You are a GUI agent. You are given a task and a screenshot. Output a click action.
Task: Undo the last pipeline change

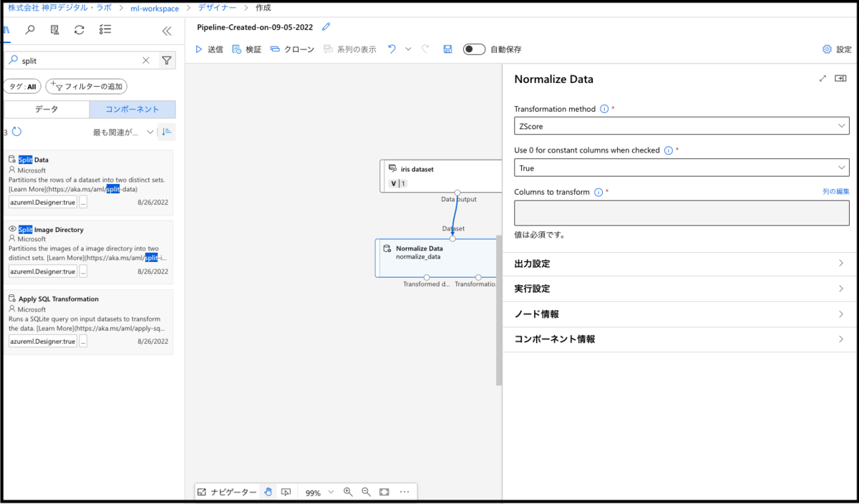(392, 49)
